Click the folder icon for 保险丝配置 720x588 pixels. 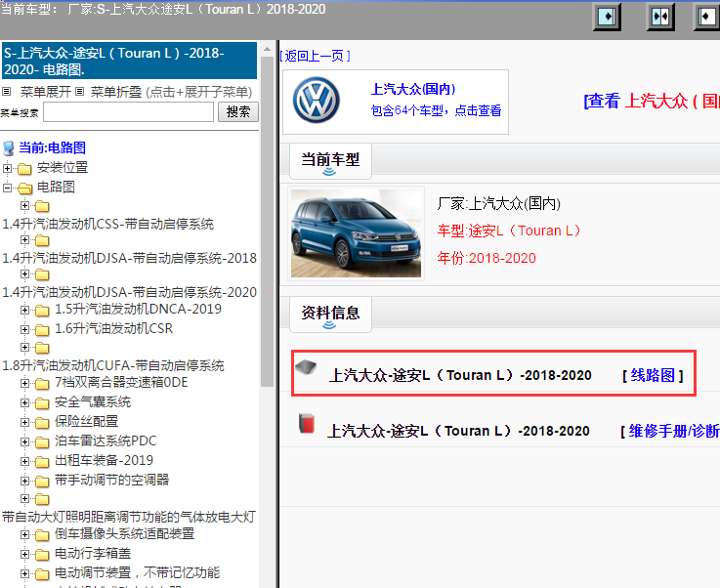coord(42,423)
